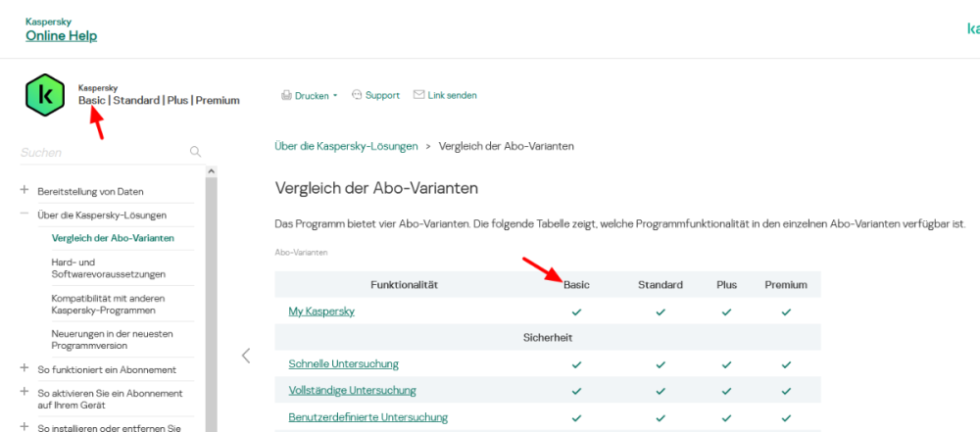Click Benutzerdefinierte Untersuchung checkmark under Standard
The width and height of the screenshot is (980, 432).
tap(660, 417)
